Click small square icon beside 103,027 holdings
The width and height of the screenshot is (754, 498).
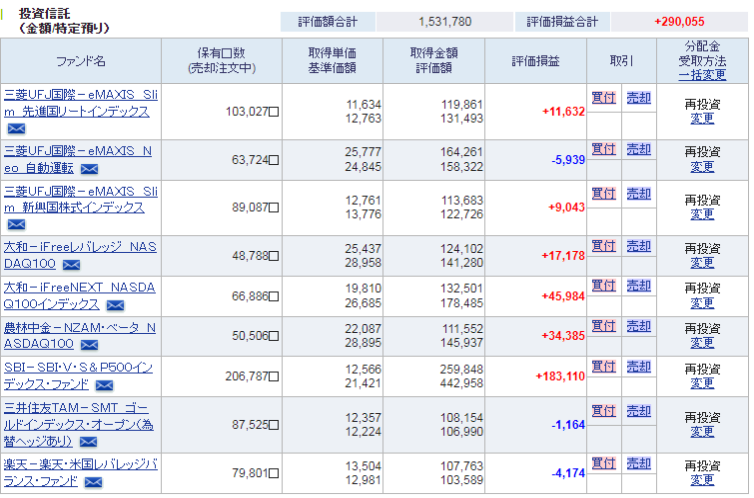pyautogui.click(x=274, y=112)
